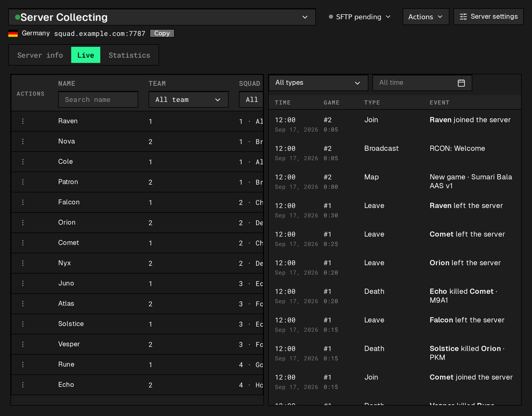Open actions menu for Nyx row
The image size is (532, 416).
23,263
